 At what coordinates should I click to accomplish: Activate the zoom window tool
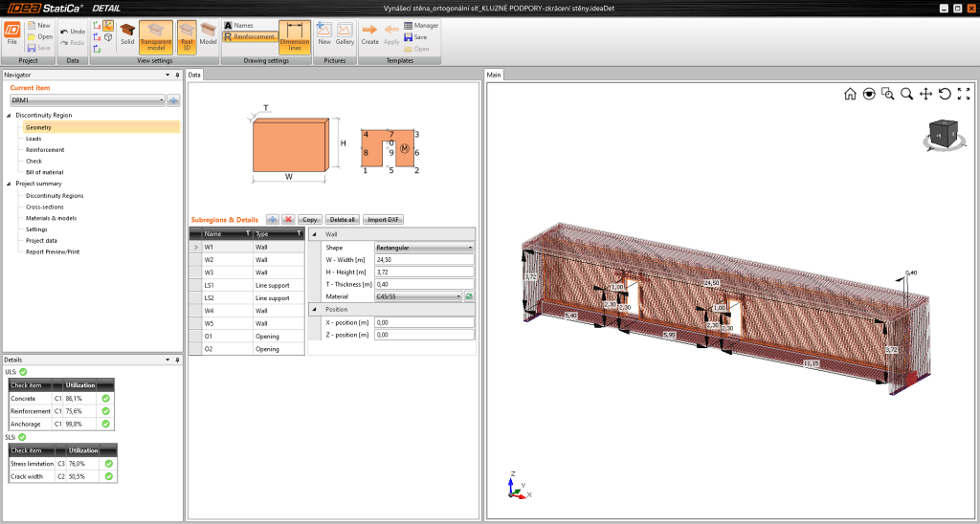(x=888, y=94)
